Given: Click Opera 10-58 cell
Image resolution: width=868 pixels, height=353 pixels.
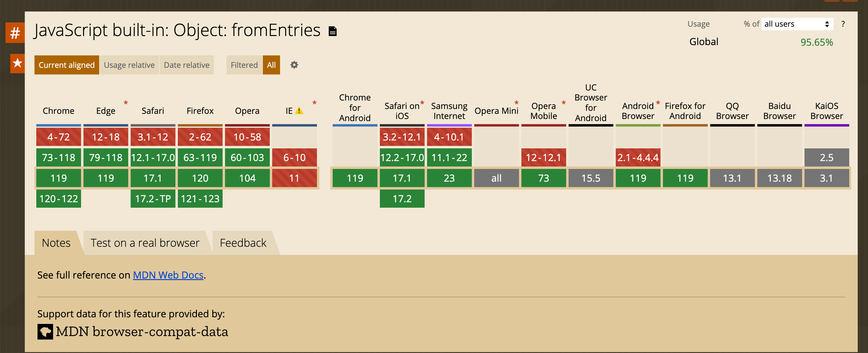Looking at the screenshot, I should [247, 137].
